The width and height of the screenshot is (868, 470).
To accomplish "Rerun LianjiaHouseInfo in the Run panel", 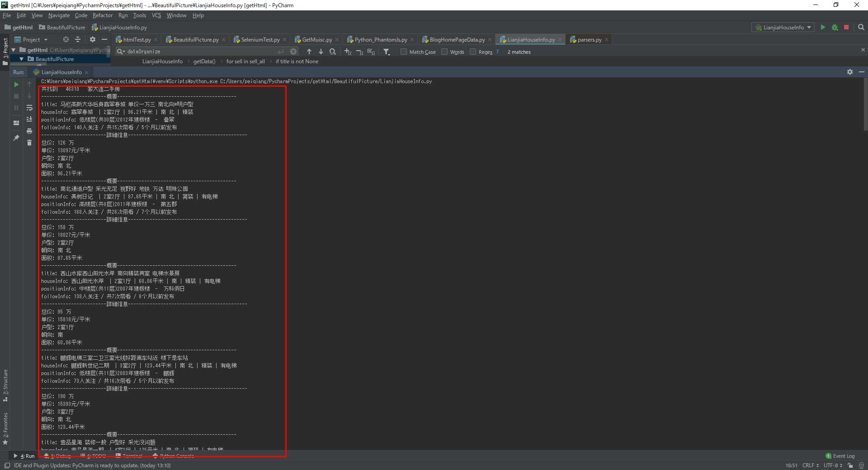I will (16, 85).
